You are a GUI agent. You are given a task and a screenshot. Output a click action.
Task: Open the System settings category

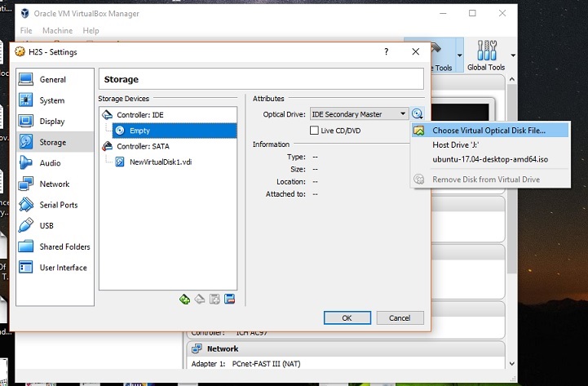point(55,100)
